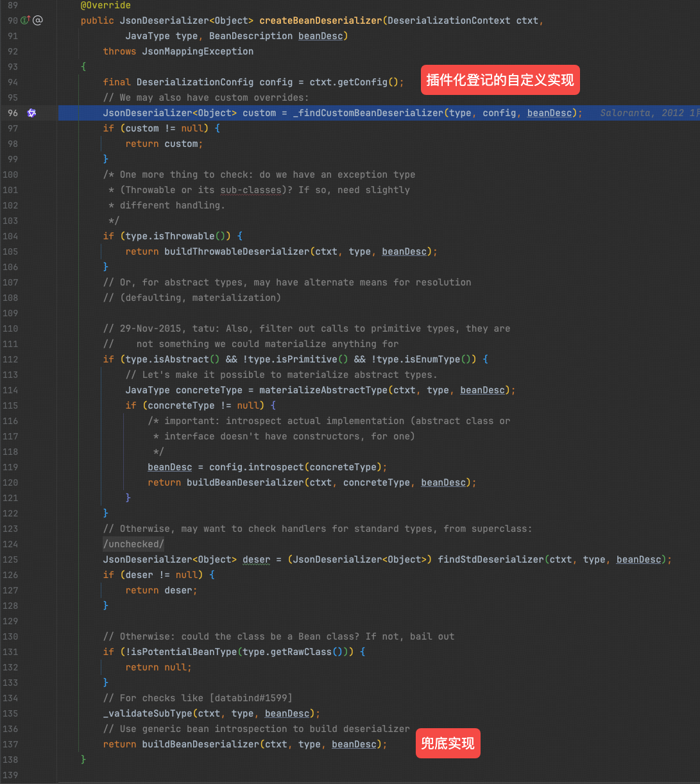This screenshot has height=784, width=700.
Task: Click the createBeanDeserializer method name
Action: 320,21
